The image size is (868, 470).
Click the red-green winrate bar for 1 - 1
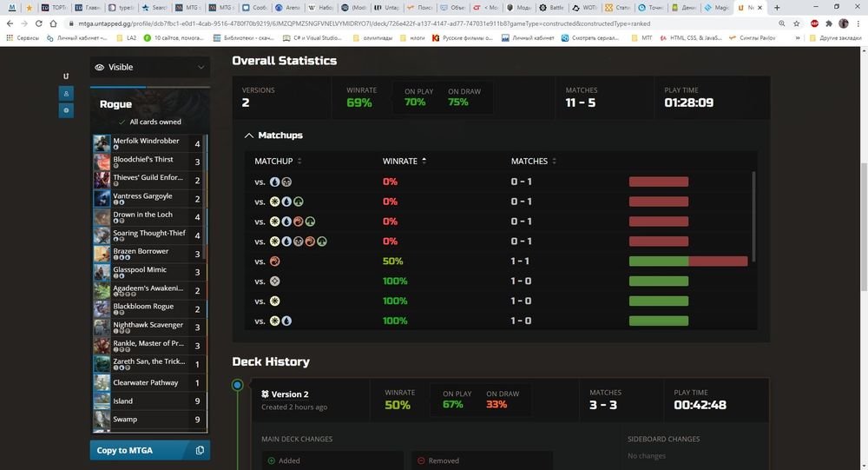(687, 261)
